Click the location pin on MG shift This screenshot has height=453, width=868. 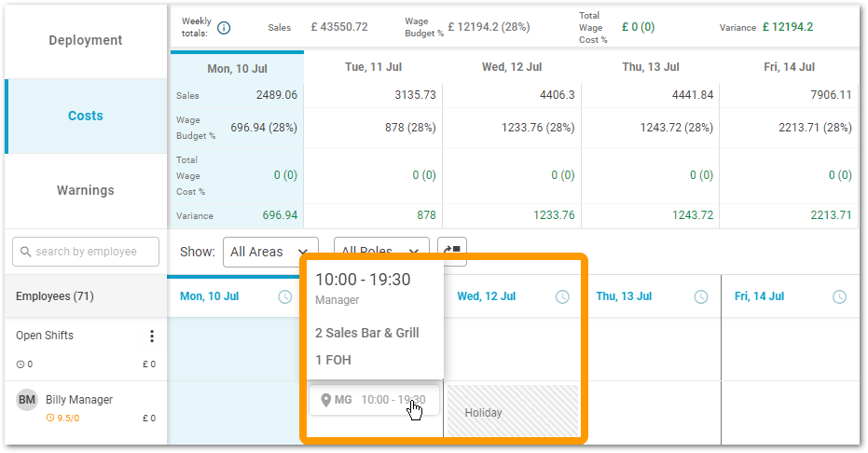click(x=326, y=400)
